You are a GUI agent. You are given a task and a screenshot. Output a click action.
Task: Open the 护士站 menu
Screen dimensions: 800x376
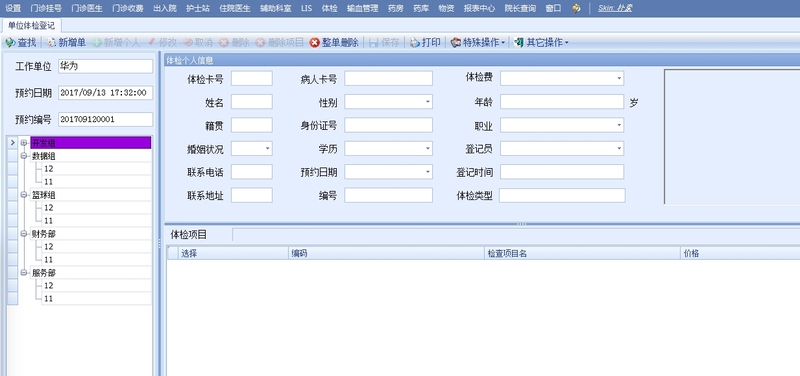(x=198, y=9)
